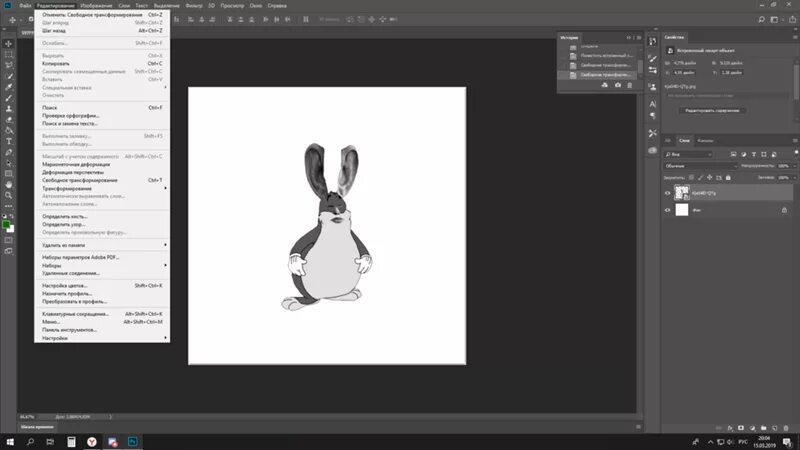Image resolution: width=800 pixels, height=450 pixels.
Task: Select the Lasso tool
Action: (x=9, y=65)
